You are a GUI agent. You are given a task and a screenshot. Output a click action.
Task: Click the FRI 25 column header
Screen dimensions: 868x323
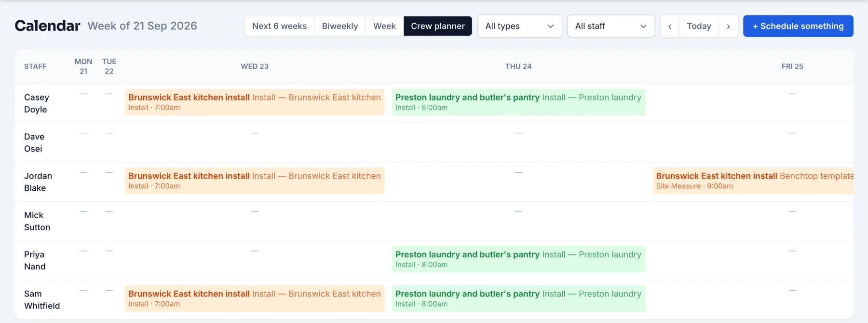792,66
